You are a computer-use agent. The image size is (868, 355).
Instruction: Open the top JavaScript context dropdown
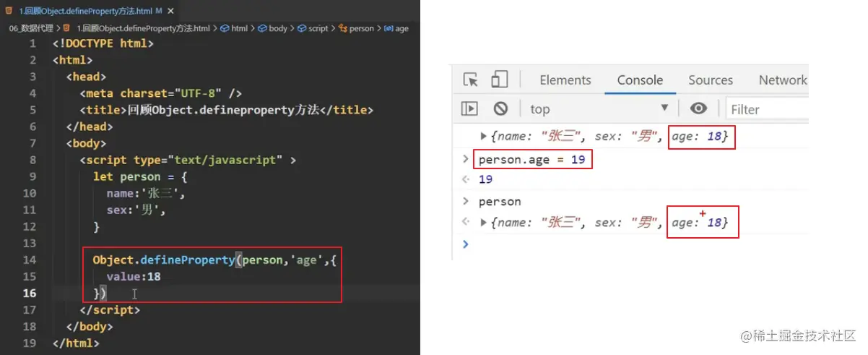599,109
